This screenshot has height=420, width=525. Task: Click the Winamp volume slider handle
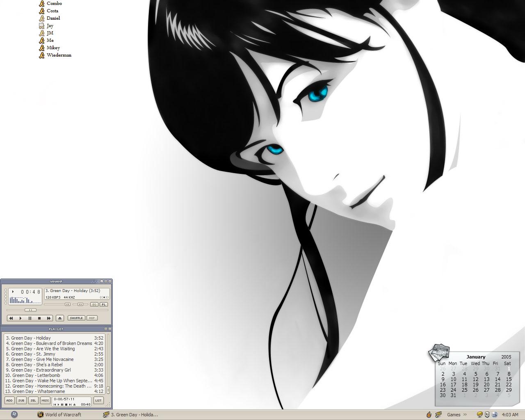[x=68, y=304]
